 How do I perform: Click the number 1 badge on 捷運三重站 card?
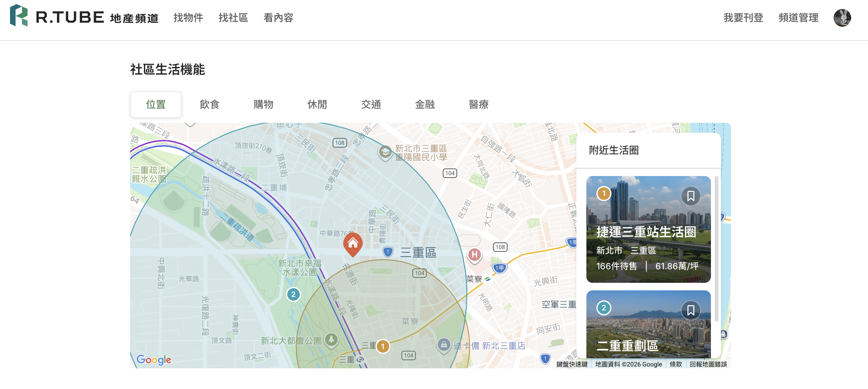point(604,193)
